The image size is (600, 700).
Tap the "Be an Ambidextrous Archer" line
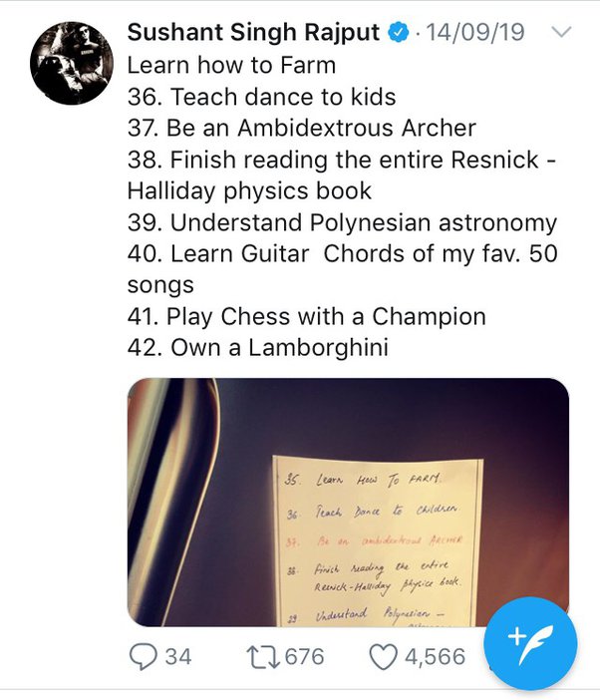302,128
